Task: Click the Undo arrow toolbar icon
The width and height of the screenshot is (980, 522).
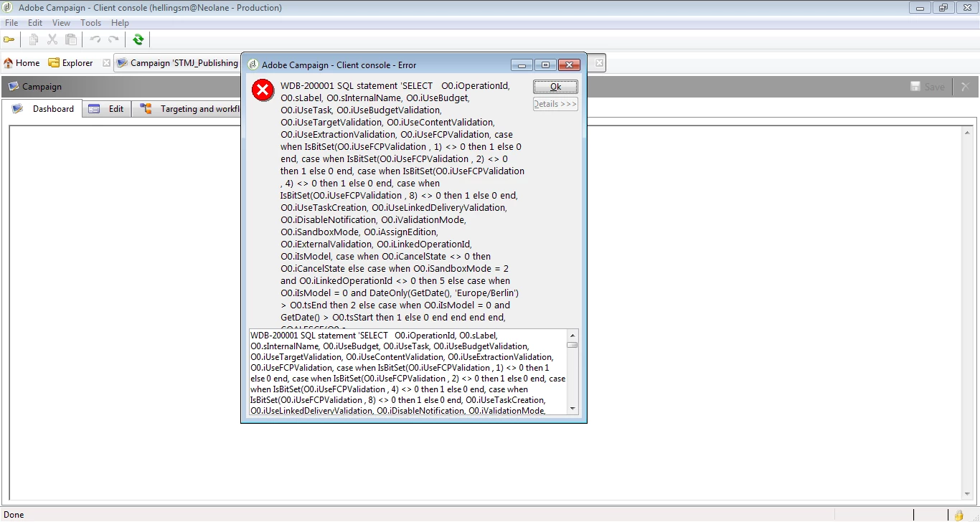Action: [x=95, y=39]
